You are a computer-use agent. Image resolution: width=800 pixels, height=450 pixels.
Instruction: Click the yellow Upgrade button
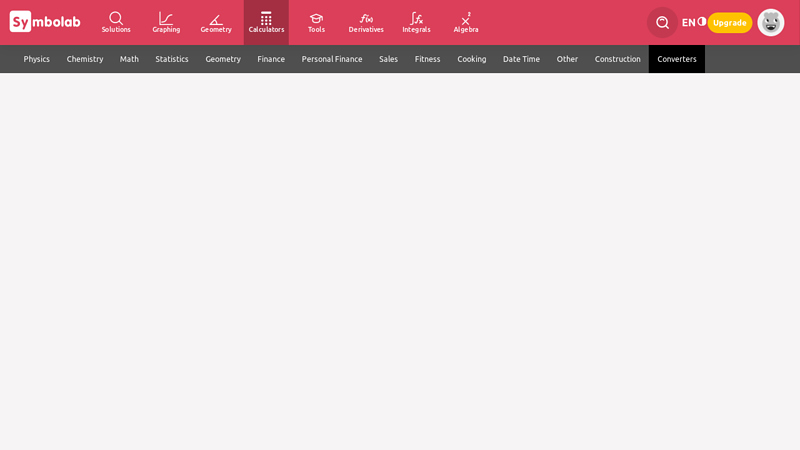(730, 22)
